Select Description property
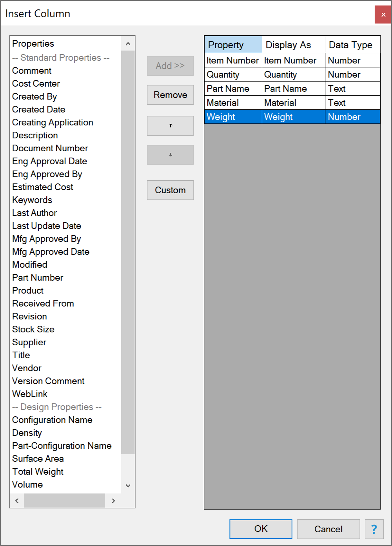 (35, 135)
